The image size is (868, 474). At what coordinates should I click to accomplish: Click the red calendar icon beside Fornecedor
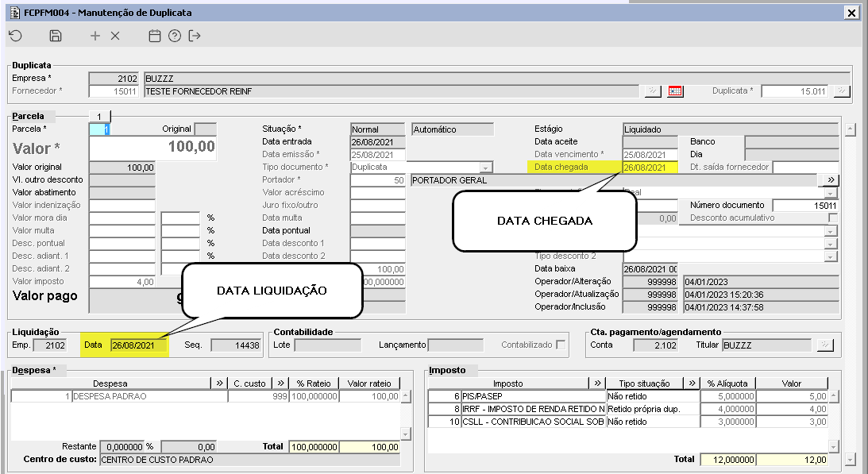675,91
